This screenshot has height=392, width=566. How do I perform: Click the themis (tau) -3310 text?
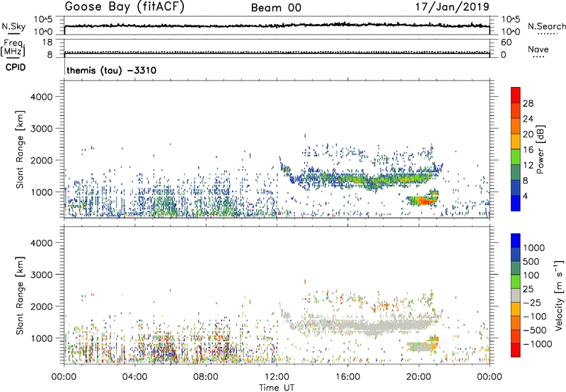coord(112,70)
